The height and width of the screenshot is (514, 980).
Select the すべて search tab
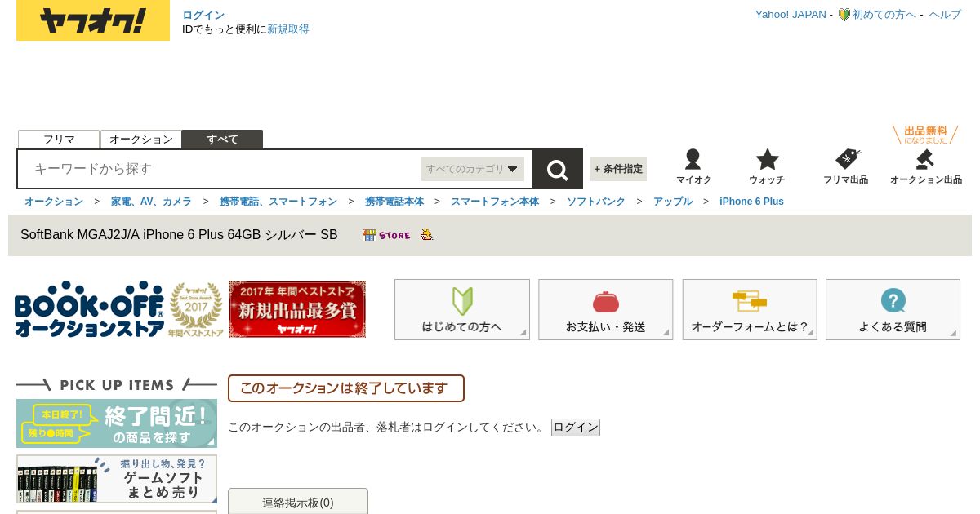pos(222,140)
